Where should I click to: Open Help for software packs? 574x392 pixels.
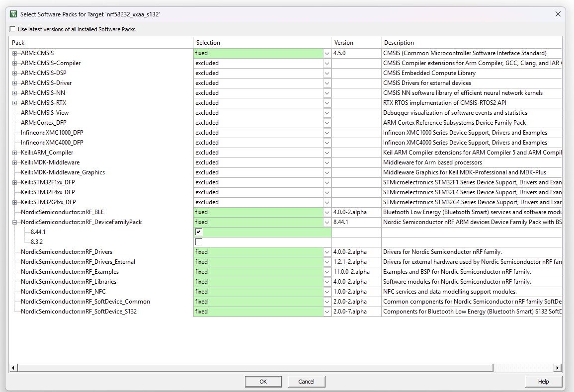tap(543, 382)
